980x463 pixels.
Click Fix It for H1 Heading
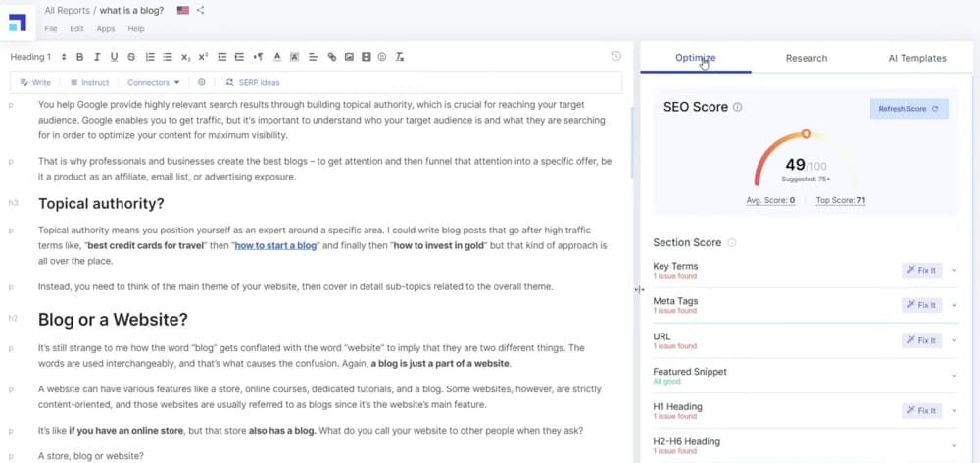[x=921, y=410]
